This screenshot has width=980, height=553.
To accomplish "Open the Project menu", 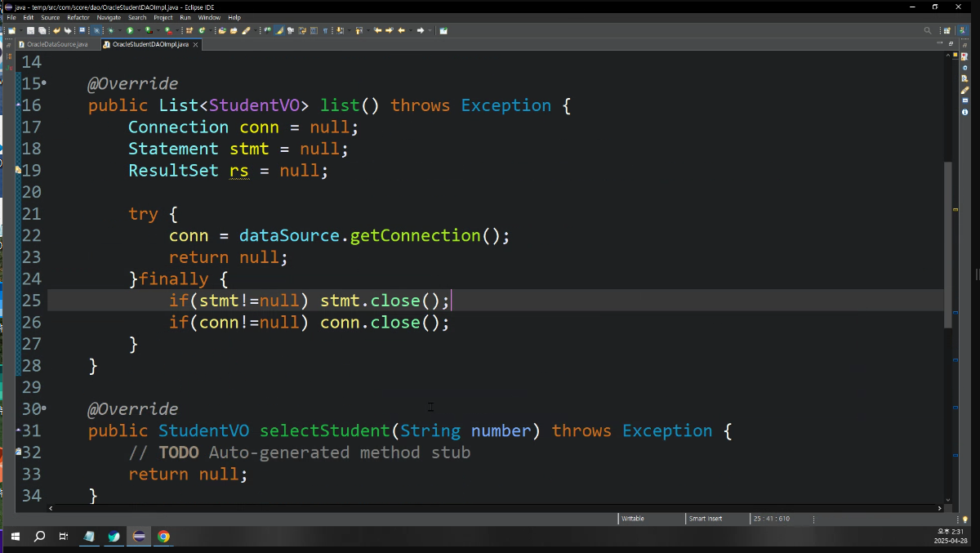I will point(163,17).
